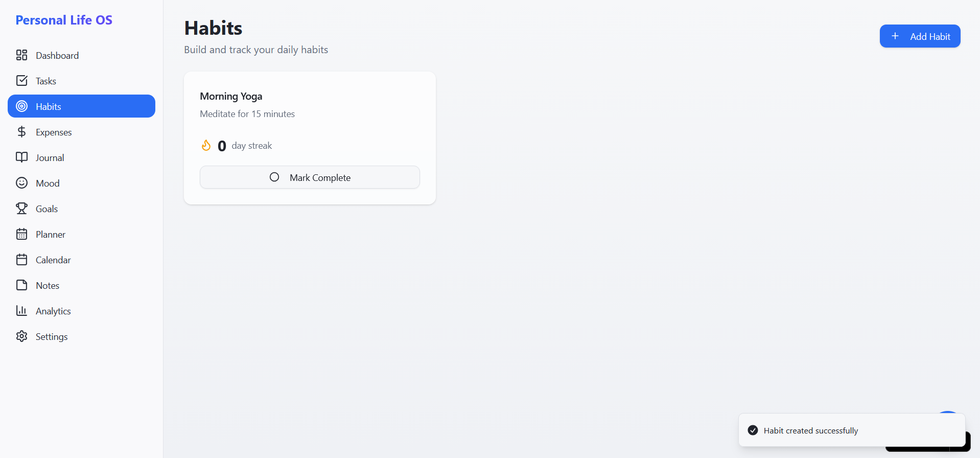Click the Expenses dollar sign icon
This screenshot has height=458, width=980.
(21, 132)
